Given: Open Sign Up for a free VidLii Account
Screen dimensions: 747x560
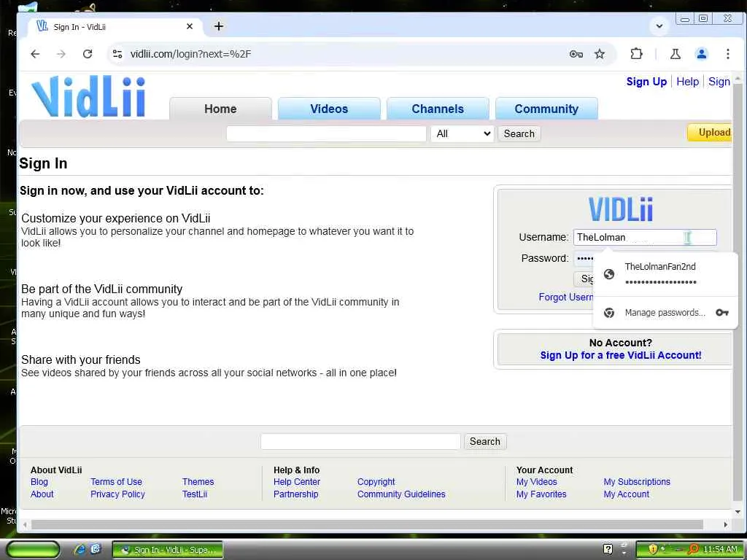Looking at the screenshot, I should 620,355.
